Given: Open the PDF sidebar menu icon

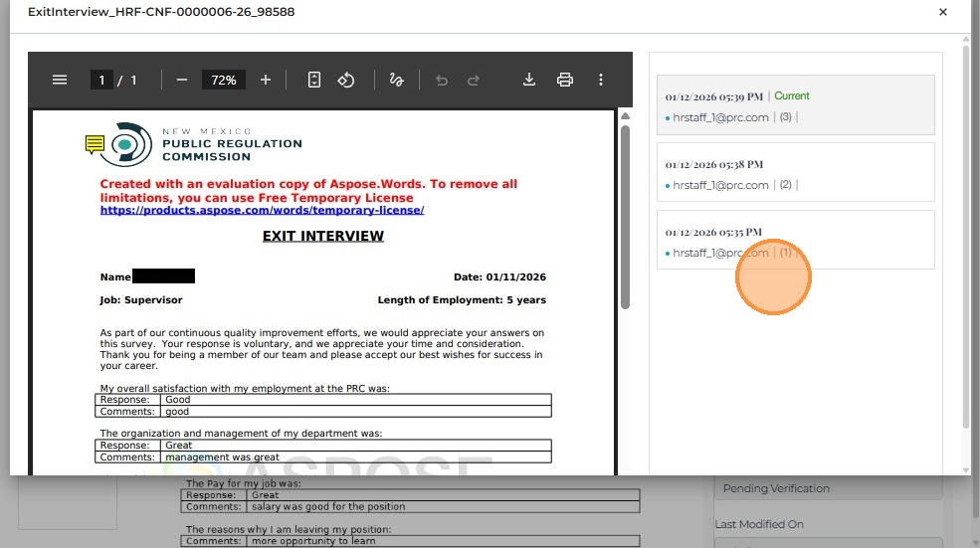Looking at the screenshot, I should pos(60,80).
